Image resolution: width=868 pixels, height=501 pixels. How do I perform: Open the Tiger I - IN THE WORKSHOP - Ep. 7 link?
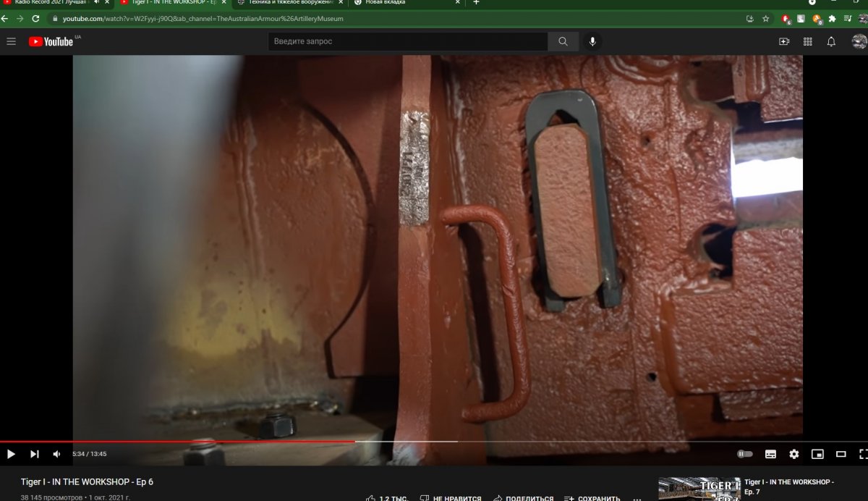(x=789, y=487)
